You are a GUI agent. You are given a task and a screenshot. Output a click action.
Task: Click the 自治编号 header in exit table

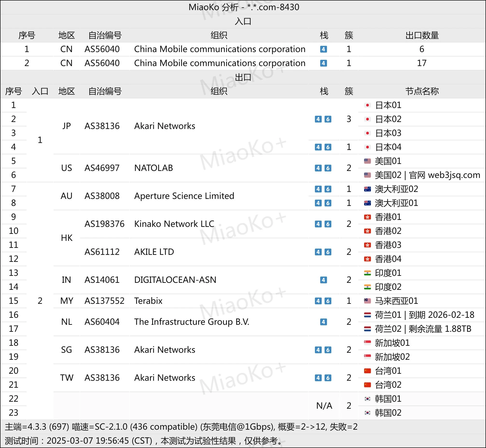point(105,91)
